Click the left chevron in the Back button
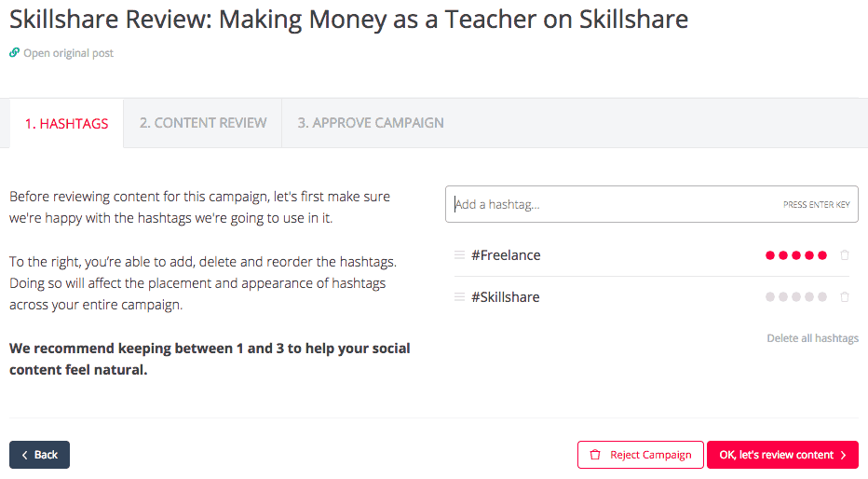This screenshot has height=479, width=868. (x=24, y=455)
